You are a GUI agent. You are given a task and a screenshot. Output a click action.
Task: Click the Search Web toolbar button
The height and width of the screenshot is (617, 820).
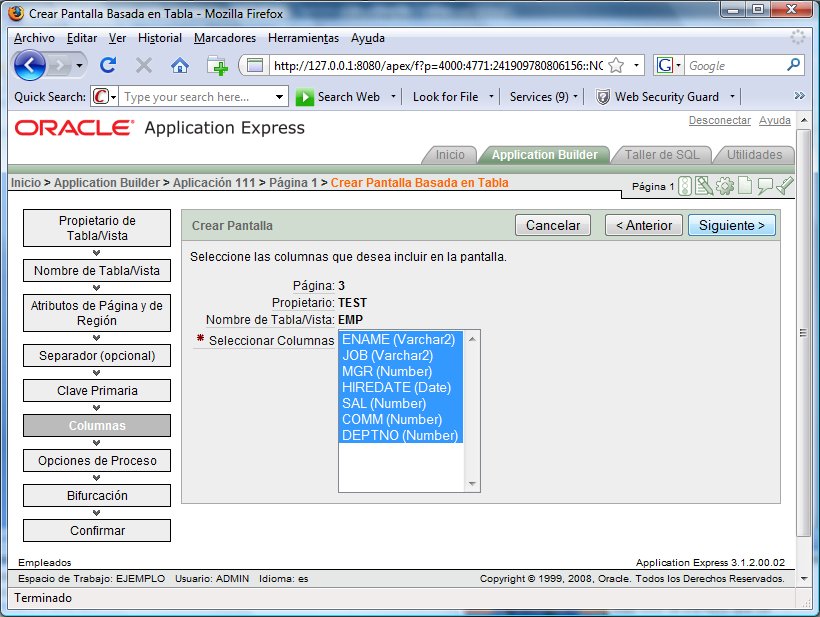338,97
